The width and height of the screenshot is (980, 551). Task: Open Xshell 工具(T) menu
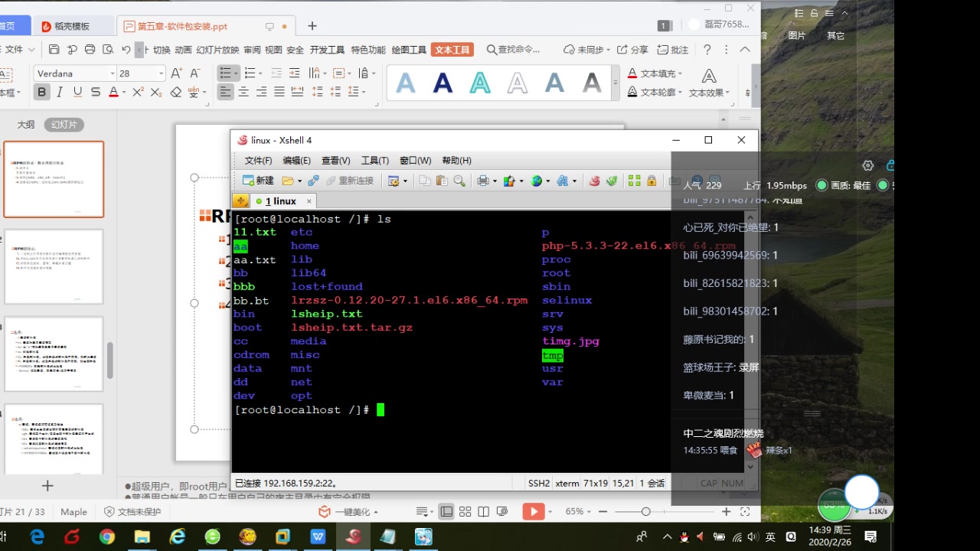374,161
